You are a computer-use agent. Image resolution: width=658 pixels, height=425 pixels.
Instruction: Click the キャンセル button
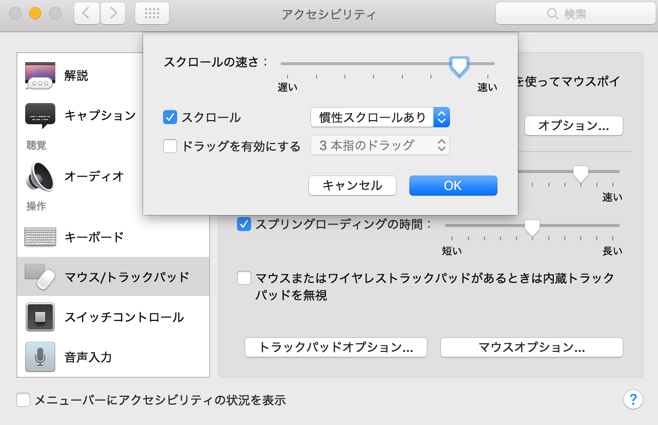click(x=352, y=185)
